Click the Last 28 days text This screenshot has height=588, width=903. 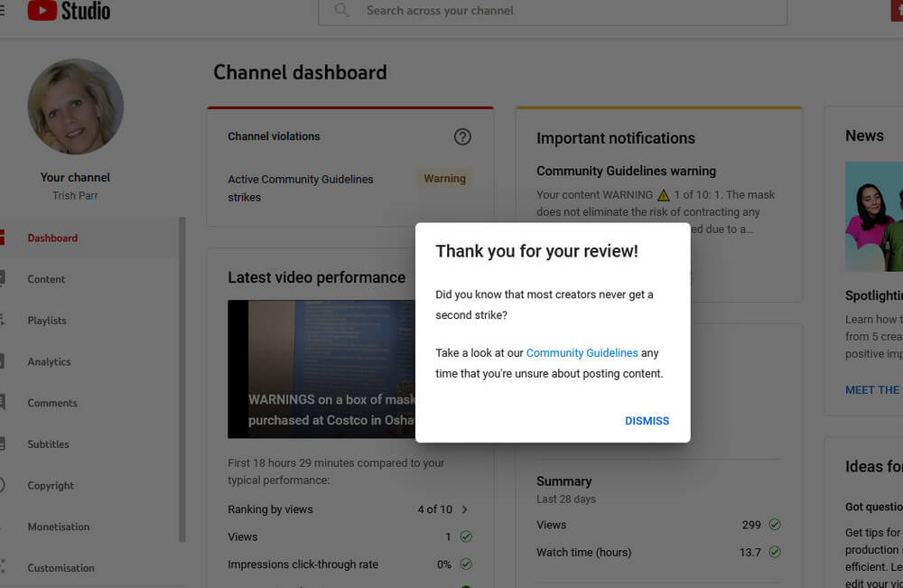[x=565, y=499]
